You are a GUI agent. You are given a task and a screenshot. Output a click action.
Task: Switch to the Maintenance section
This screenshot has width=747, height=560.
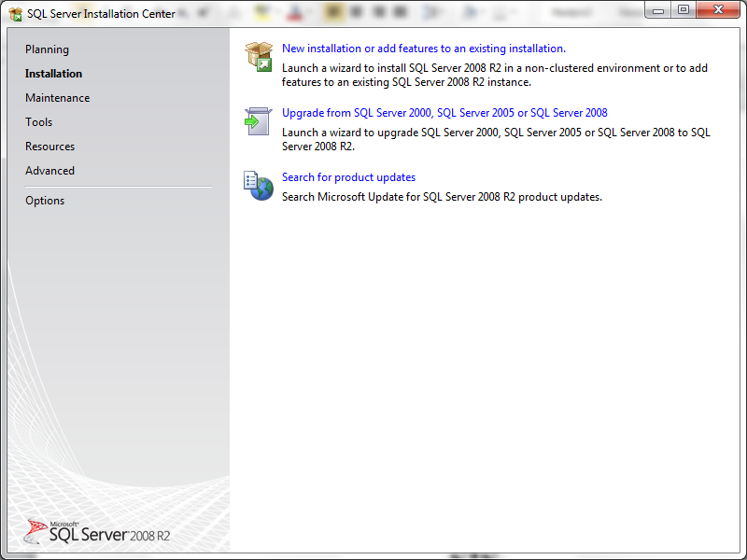pos(58,98)
